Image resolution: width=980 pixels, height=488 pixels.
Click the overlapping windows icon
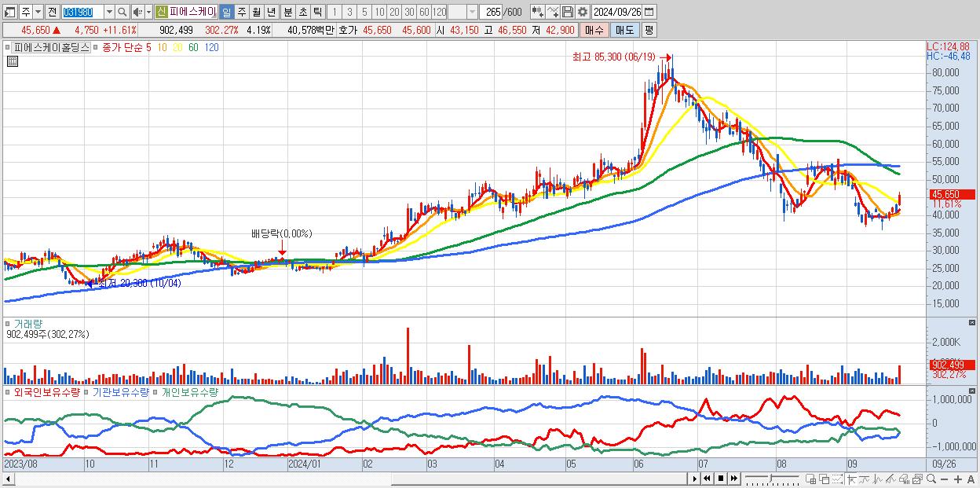point(825,479)
